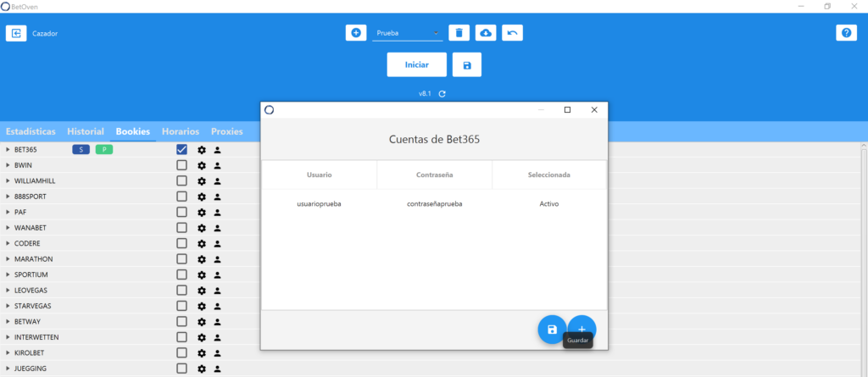Open accounts person icon for WANABET
868x377 pixels.
[x=218, y=228]
